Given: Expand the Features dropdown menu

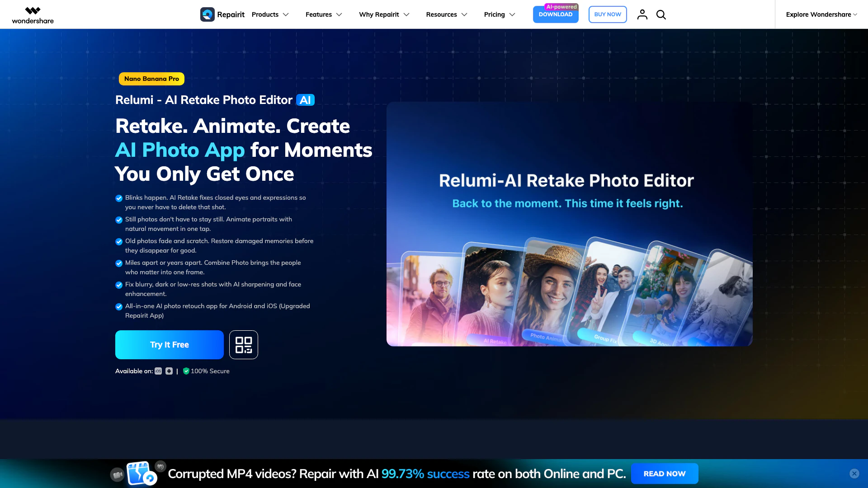Looking at the screenshot, I should [x=324, y=14].
